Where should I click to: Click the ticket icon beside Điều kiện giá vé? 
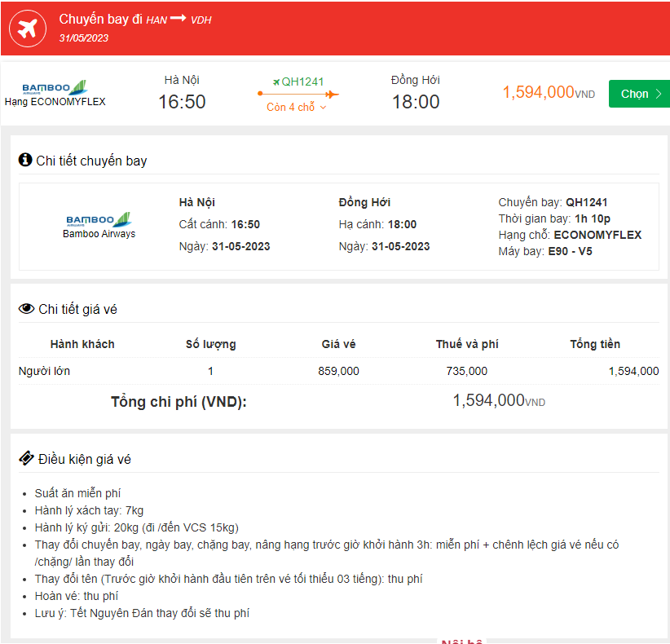click(26, 459)
